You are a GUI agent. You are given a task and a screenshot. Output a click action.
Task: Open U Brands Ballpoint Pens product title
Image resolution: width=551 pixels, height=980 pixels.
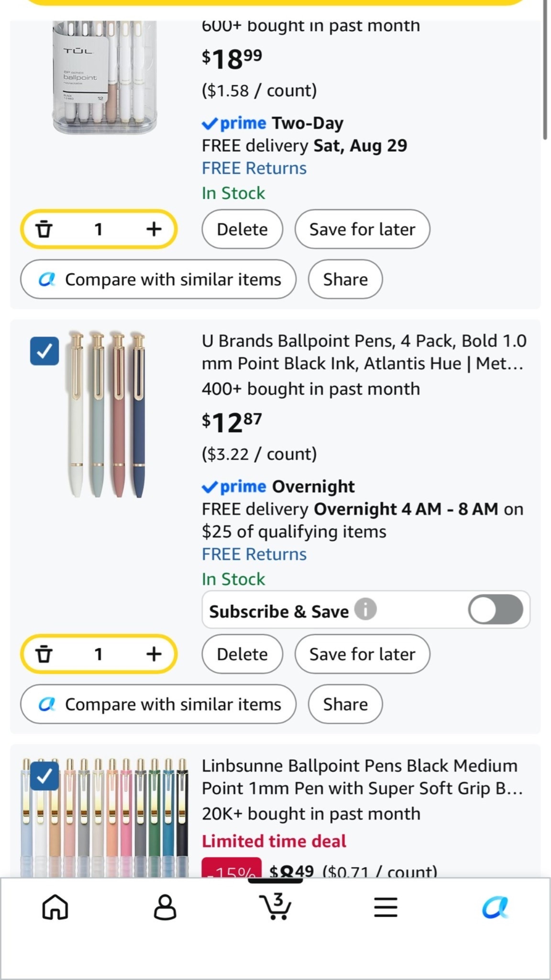pyautogui.click(x=364, y=352)
